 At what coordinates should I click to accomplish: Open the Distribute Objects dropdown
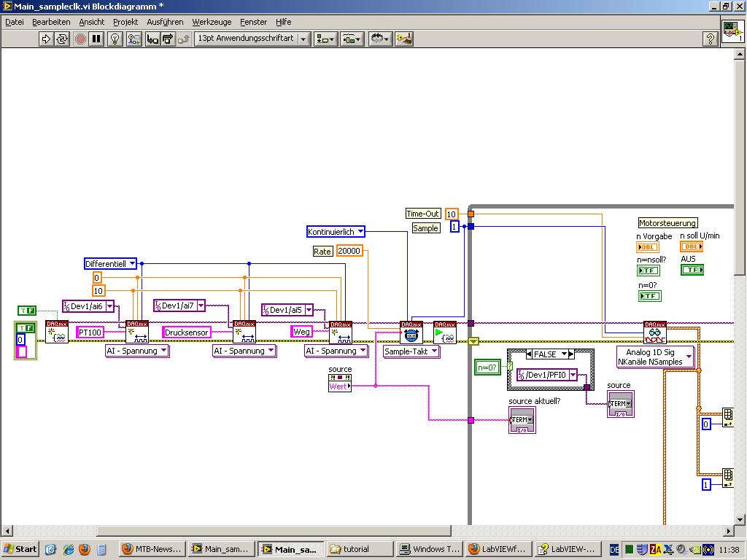click(352, 39)
